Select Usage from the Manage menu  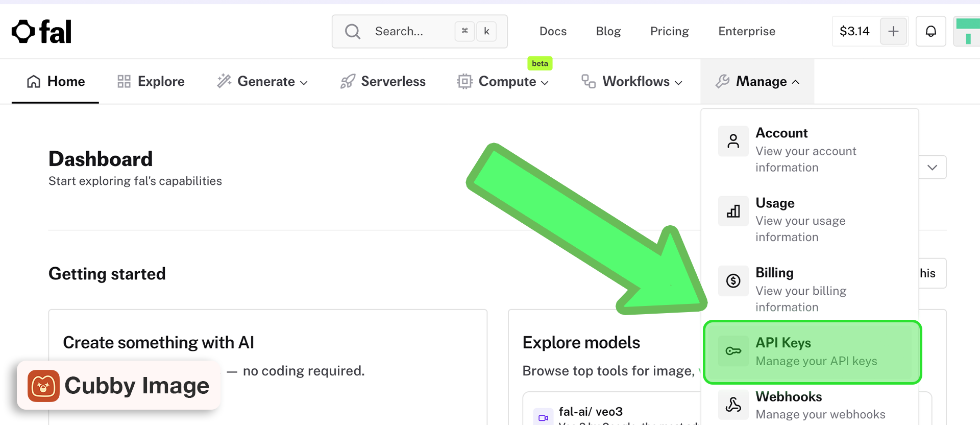[x=810, y=220]
